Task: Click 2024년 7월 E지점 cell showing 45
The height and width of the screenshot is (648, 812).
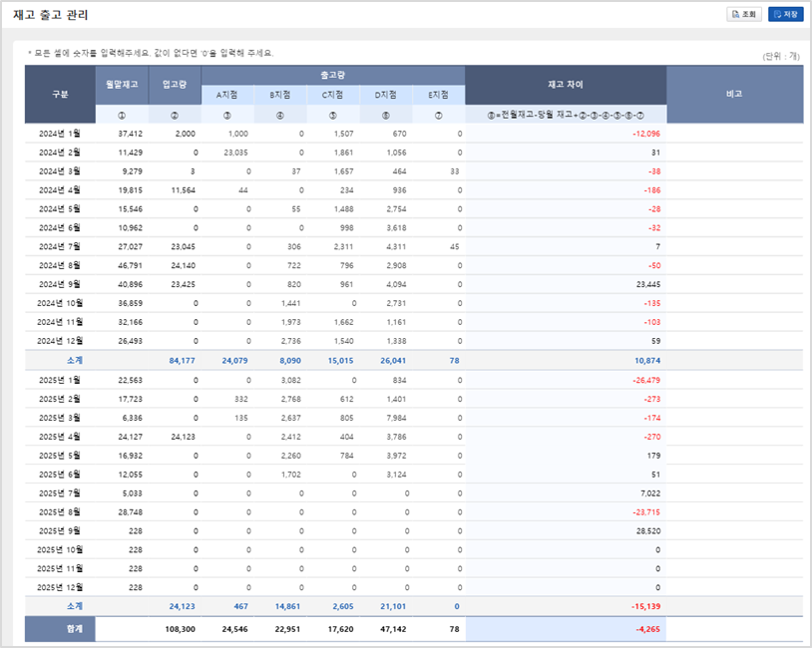Action: click(439, 246)
